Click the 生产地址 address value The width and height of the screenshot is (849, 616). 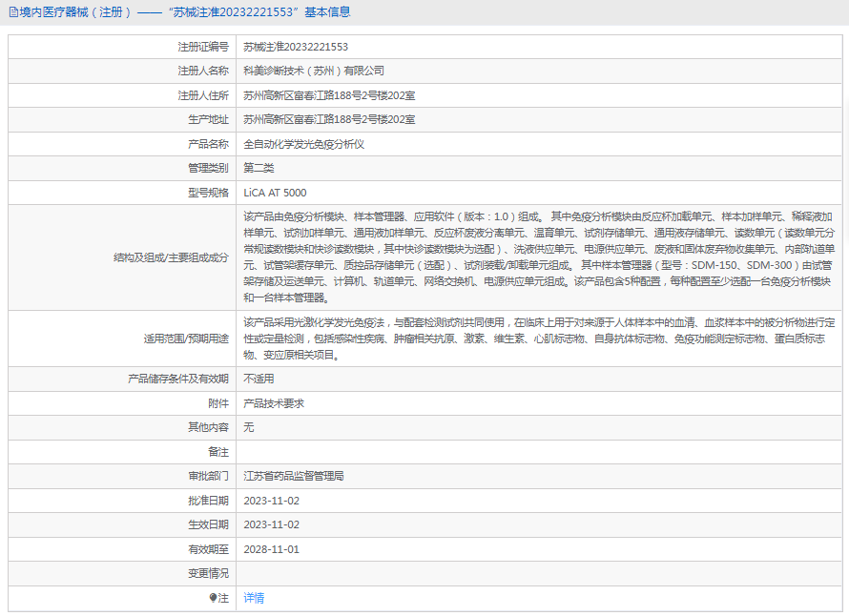coord(329,119)
